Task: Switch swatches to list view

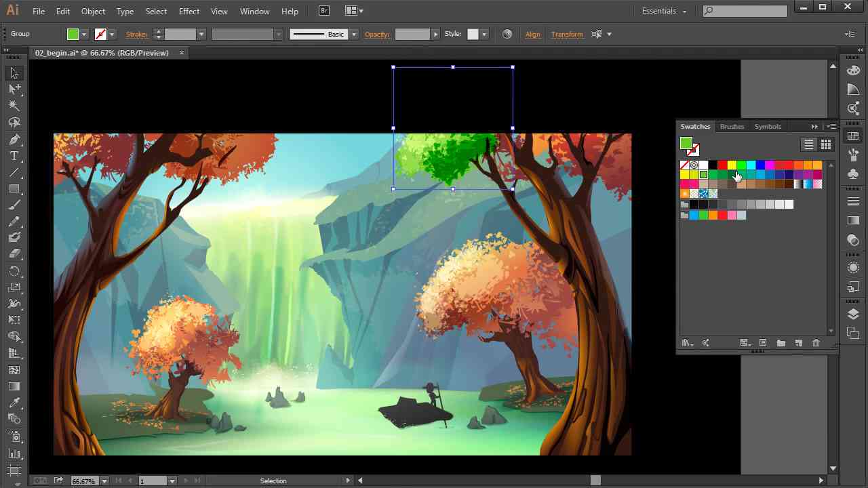Action: tap(808, 144)
